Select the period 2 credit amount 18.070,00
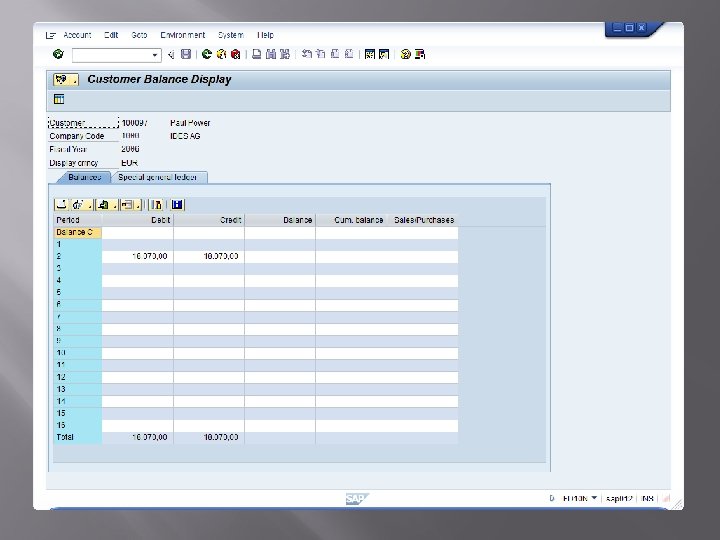The image size is (720, 540). tap(221, 256)
